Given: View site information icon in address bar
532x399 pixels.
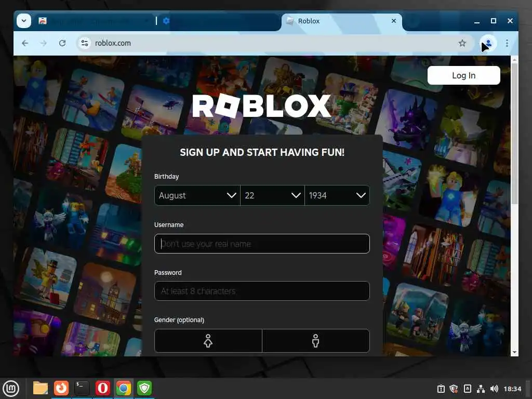Looking at the screenshot, I should tap(85, 43).
